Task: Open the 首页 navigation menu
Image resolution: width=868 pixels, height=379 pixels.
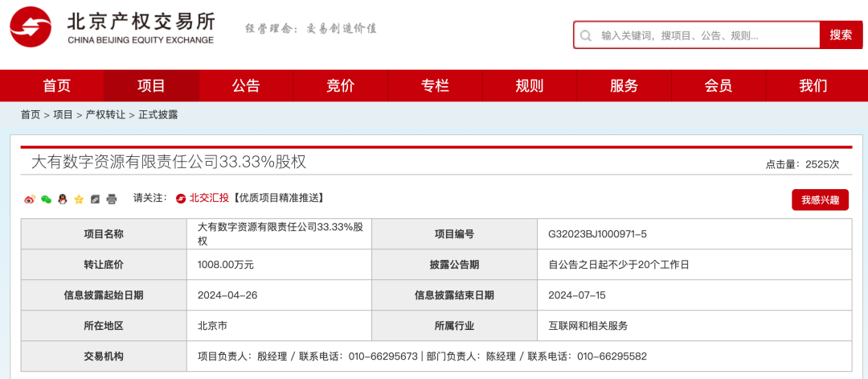Action: (56, 86)
